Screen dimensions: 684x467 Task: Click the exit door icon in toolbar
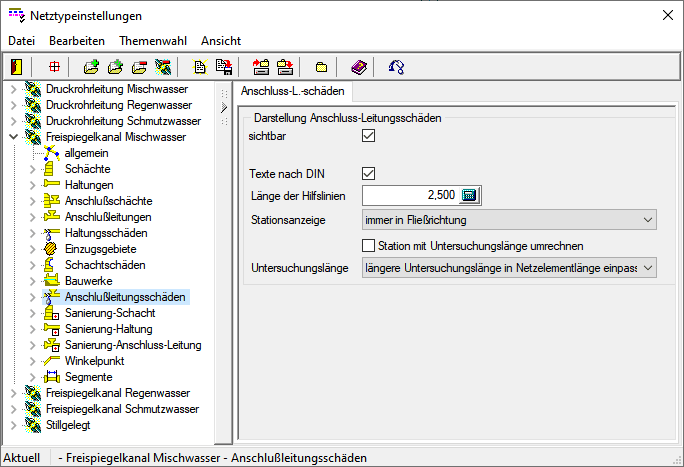tap(17, 67)
